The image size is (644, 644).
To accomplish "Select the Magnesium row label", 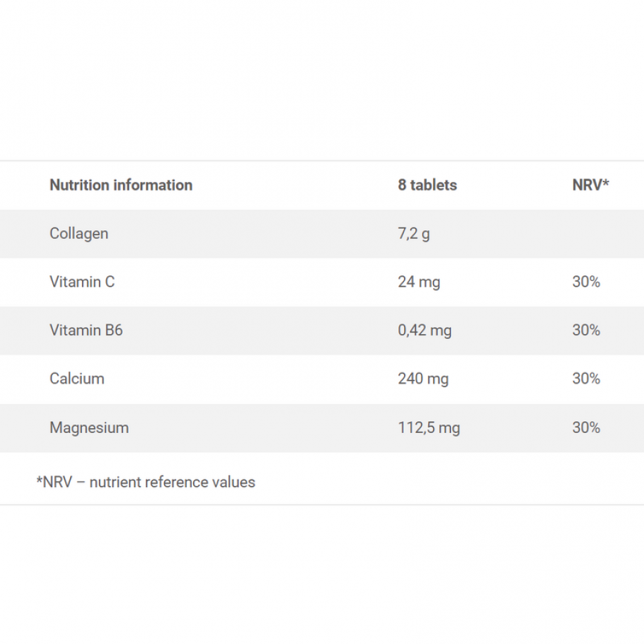I will [x=89, y=427].
